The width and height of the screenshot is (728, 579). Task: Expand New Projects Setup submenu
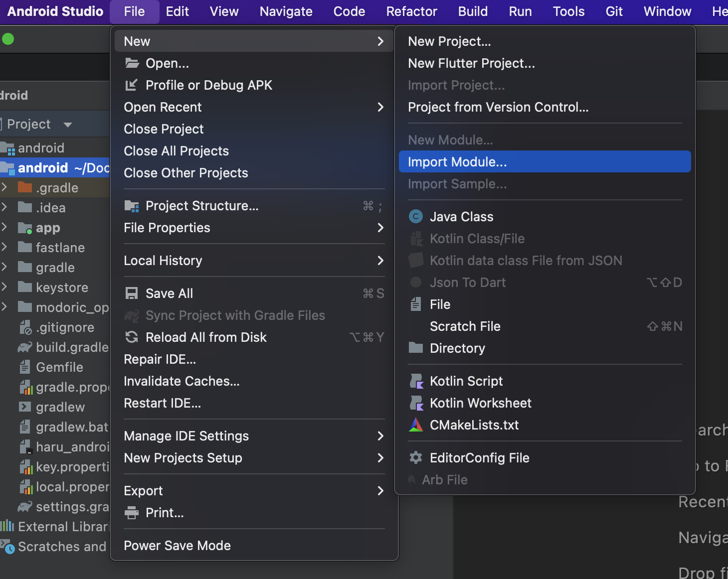[254, 458]
